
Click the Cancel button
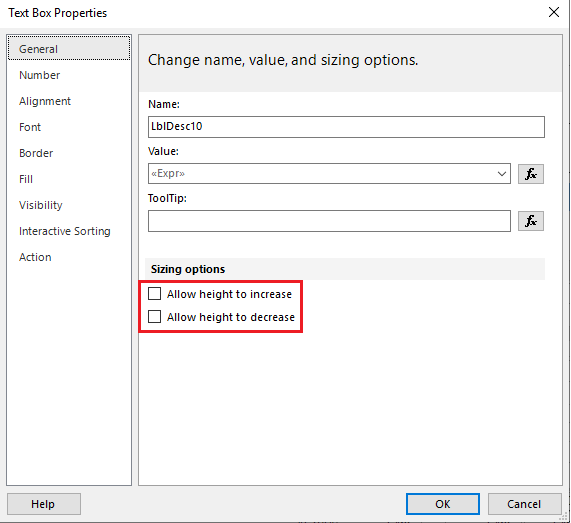[x=524, y=504]
